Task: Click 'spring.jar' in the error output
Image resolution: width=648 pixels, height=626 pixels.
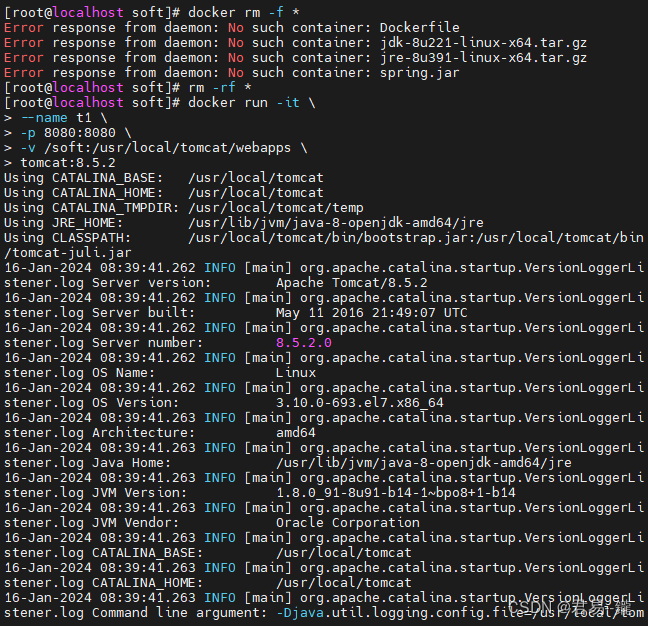Action: pyautogui.click(x=419, y=73)
